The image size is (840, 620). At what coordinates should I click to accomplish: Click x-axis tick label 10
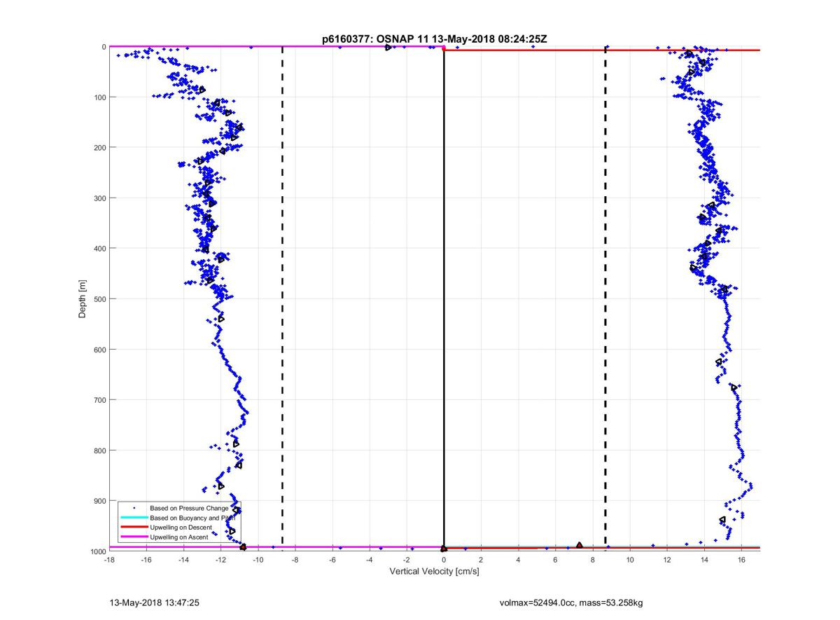click(x=630, y=560)
